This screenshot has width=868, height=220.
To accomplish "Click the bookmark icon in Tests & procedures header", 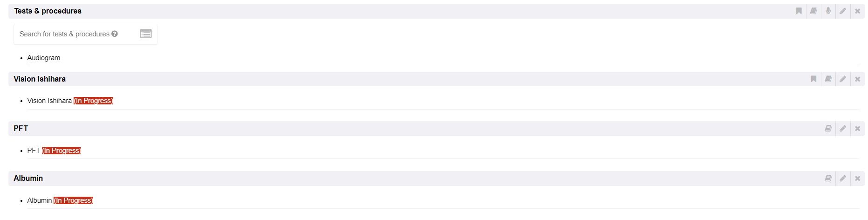I will coord(799,11).
